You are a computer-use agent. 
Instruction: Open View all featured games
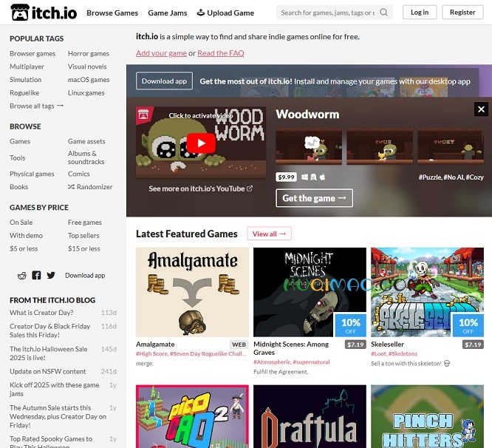click(x=269, y=234)
